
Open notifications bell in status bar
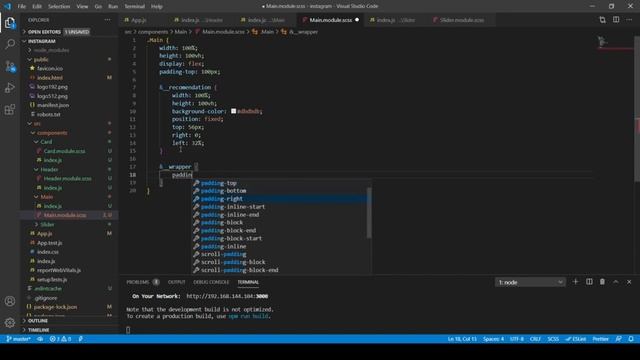631,339
